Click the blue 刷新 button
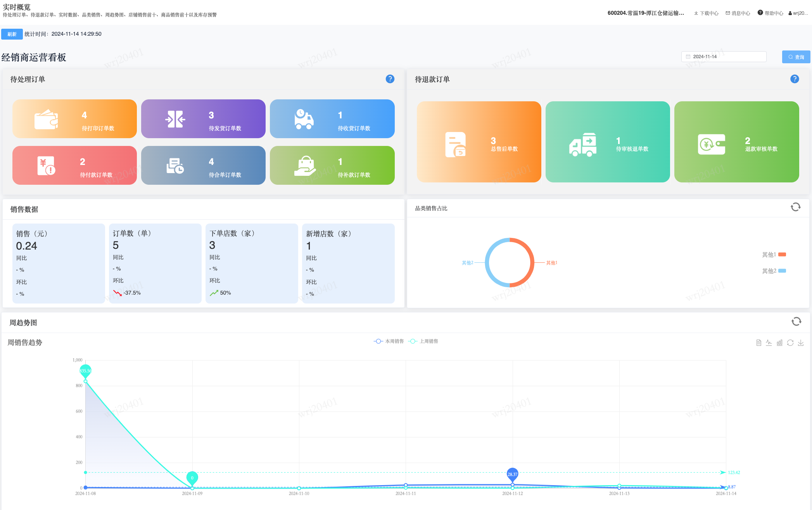Screen dimensions: 812x510 12,34
